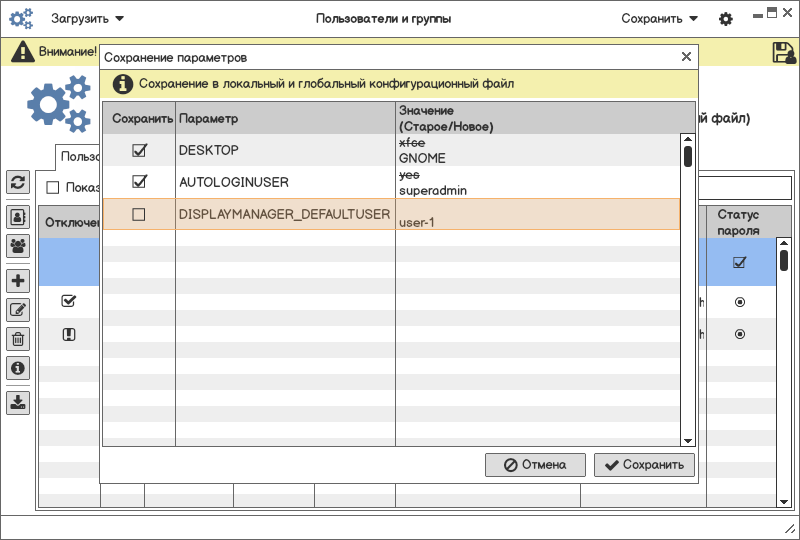Click the parameter list scrollbar thumb

(x=687, y=156)
